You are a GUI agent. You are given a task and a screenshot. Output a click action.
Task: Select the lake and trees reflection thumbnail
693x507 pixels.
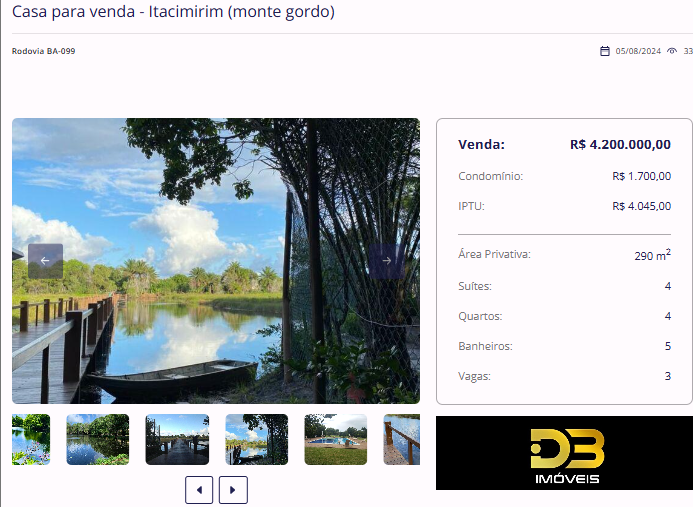[x=98, y=439]
